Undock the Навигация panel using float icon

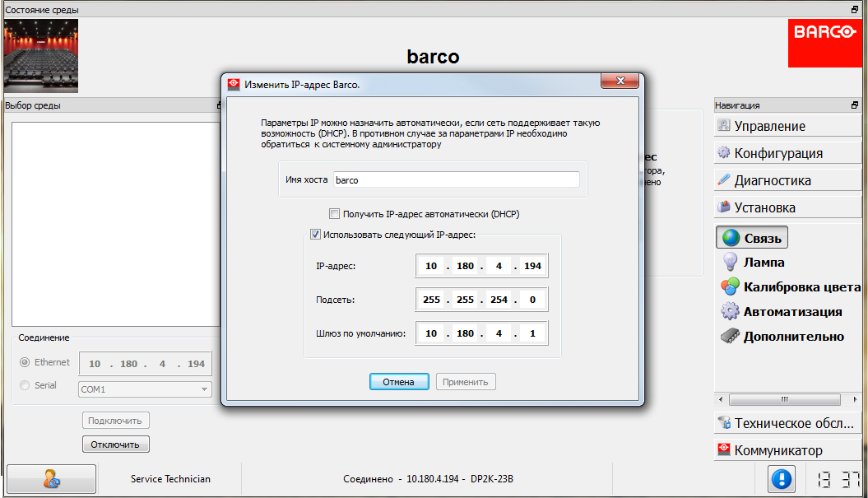coord(855,105)
